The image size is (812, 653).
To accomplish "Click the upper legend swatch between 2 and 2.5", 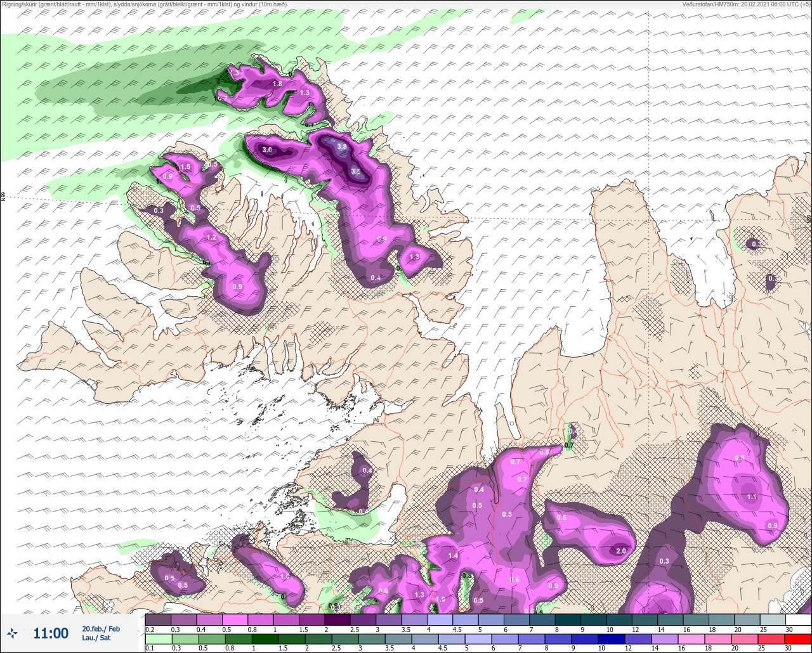I will (x=337, y=619).
